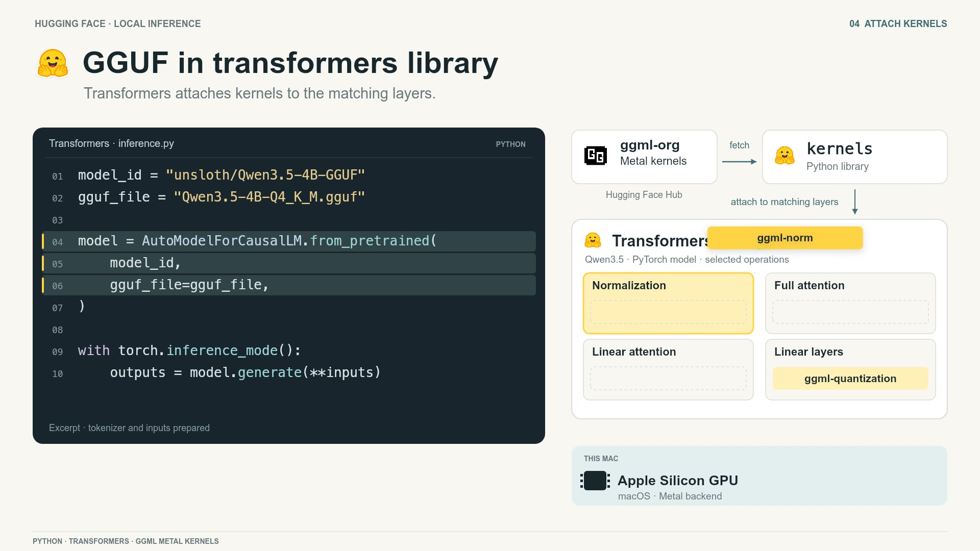Screen dimensions: 980x551
Task: Click line 04 AutoModelForCausalLM.from_pretrained call
Action: point(289,241)
